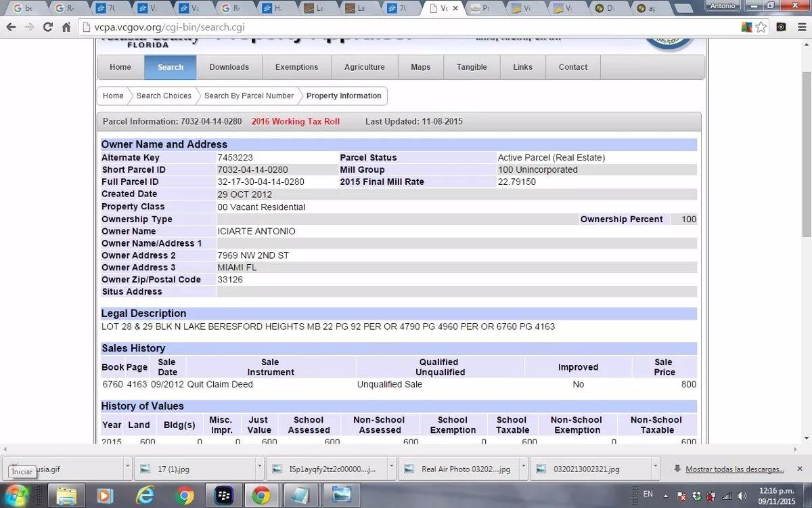Click Mostrar todas las descargas link
The height and width of the screenshot is (508, 812).
tap(734, 469)
